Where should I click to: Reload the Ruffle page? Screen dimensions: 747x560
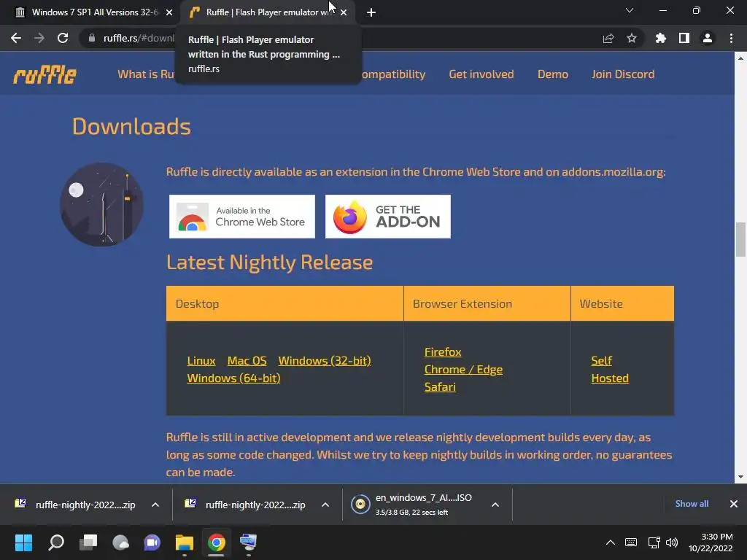coord(63,38)
